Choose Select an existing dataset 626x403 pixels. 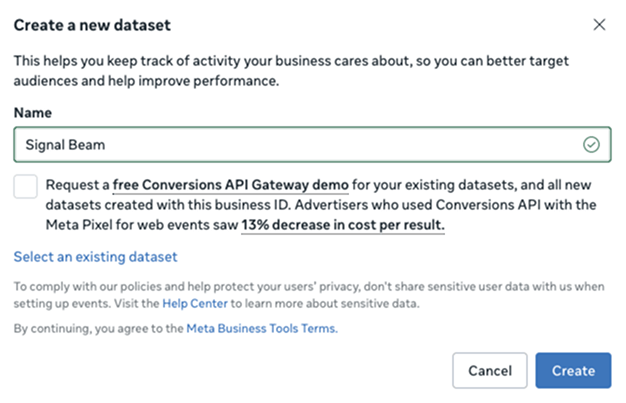click(x=96, y=257)
